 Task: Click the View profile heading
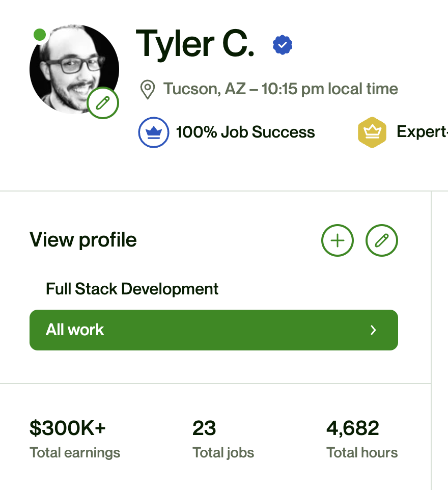pyautogui.click(x=83, y=239)
